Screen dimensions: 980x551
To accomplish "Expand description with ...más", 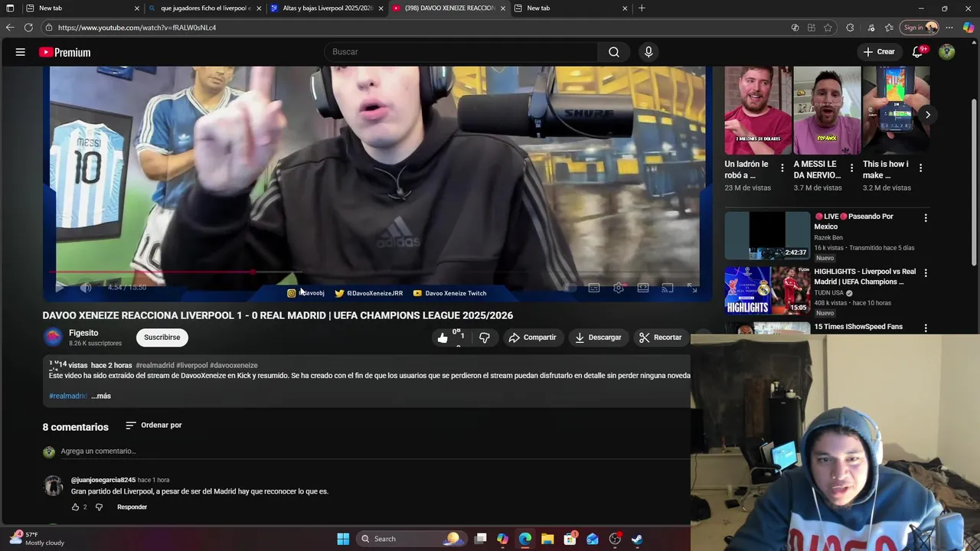I will [x=101, y=396].
